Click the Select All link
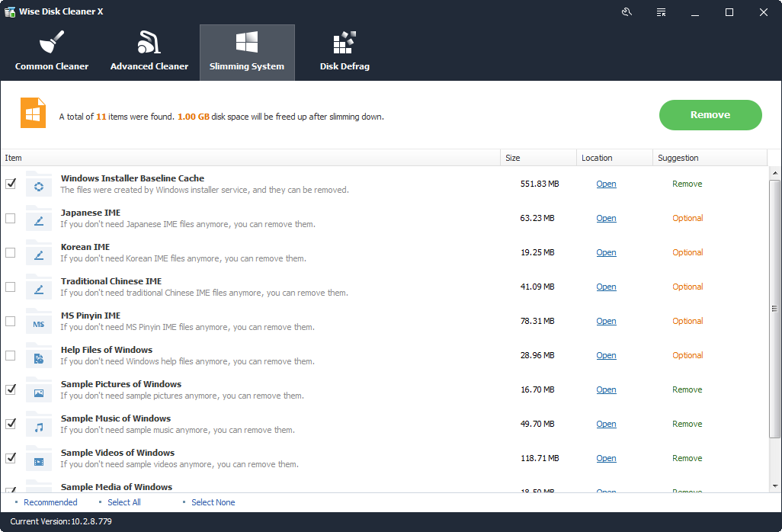Screen dimensions: 782x532 point(124,502)
